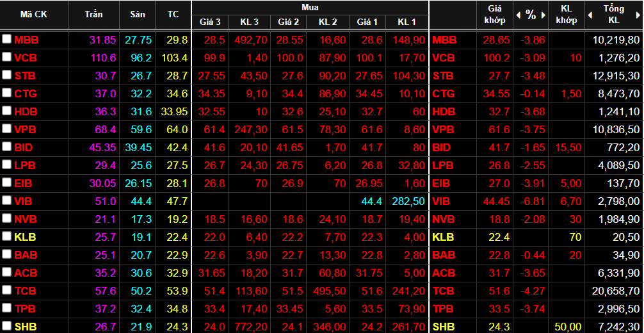The image size is (644, 333).
Task: Click the Sàn column header
Action: [x=137, y=15]
